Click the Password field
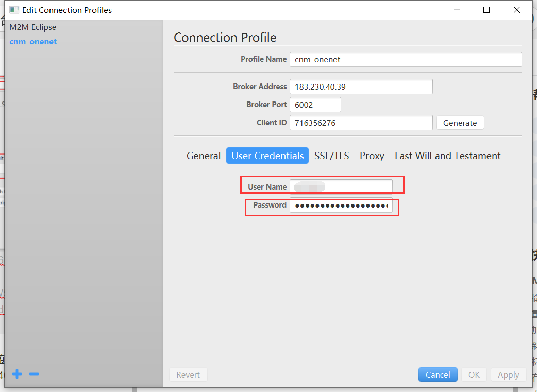Viewport: 537px width, 392px height. (341, 205)
